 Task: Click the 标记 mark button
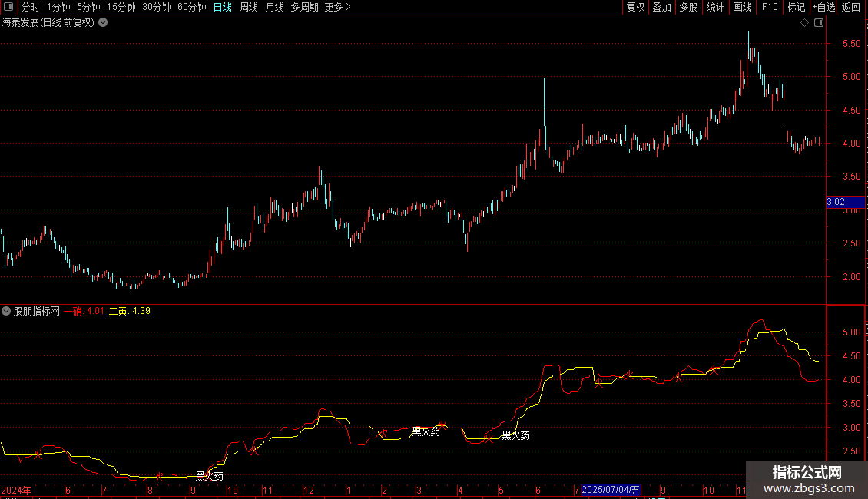[796, 7]
